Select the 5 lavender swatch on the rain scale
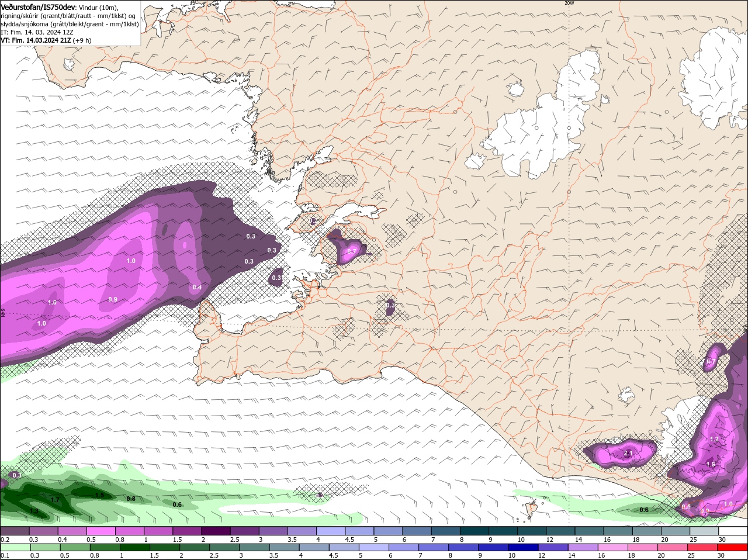The width and height of the screenshot is (748, 560). click(x=373, y=547)
